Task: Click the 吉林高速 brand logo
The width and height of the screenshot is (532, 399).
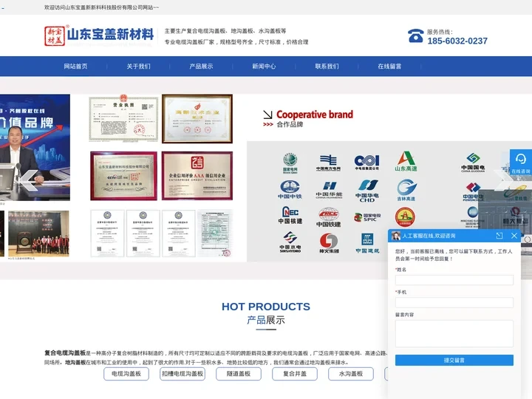Action: [x=406, y=190]
